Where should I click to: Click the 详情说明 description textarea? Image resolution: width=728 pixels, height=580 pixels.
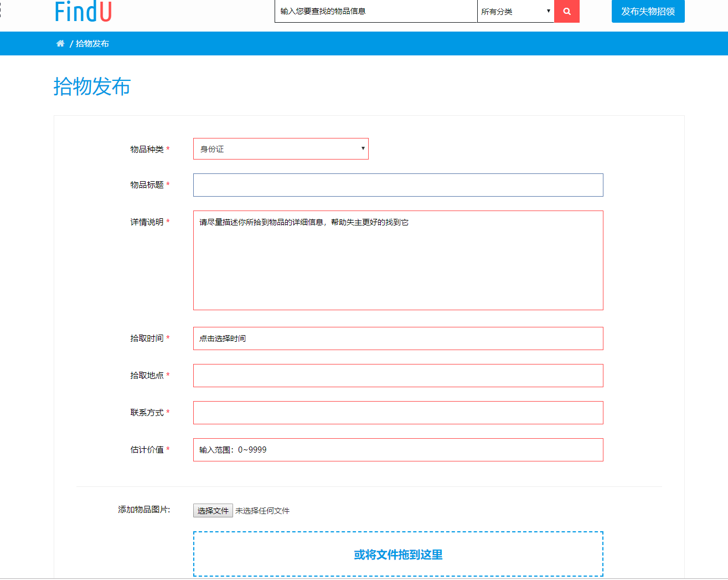pyautogui.click(x=397, y=260)
